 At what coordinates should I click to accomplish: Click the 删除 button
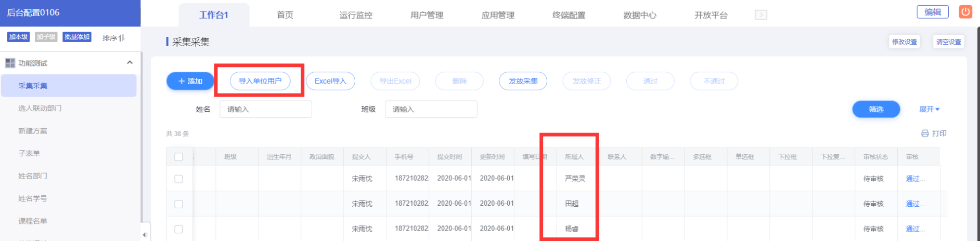(x=459, y=81)
